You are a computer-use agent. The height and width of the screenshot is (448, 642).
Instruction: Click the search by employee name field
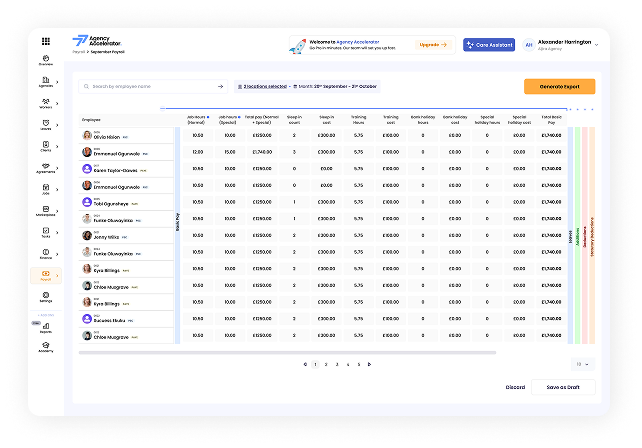click(150, 87)
